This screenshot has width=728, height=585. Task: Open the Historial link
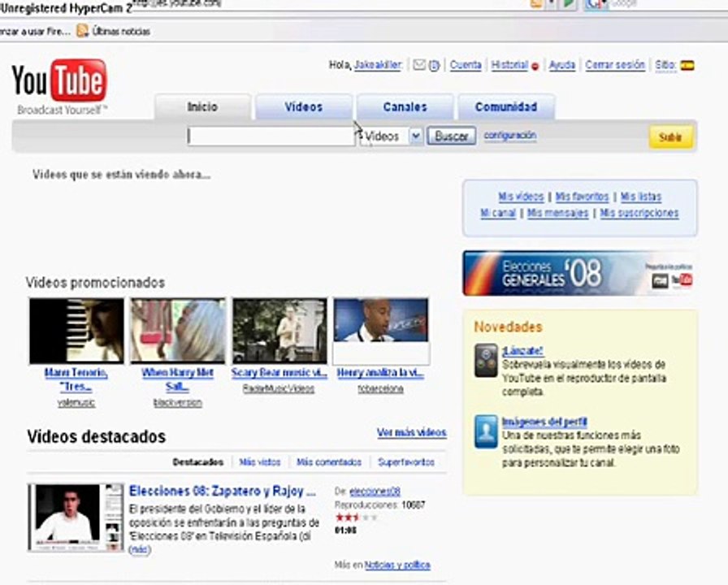(x=509, y=65)
